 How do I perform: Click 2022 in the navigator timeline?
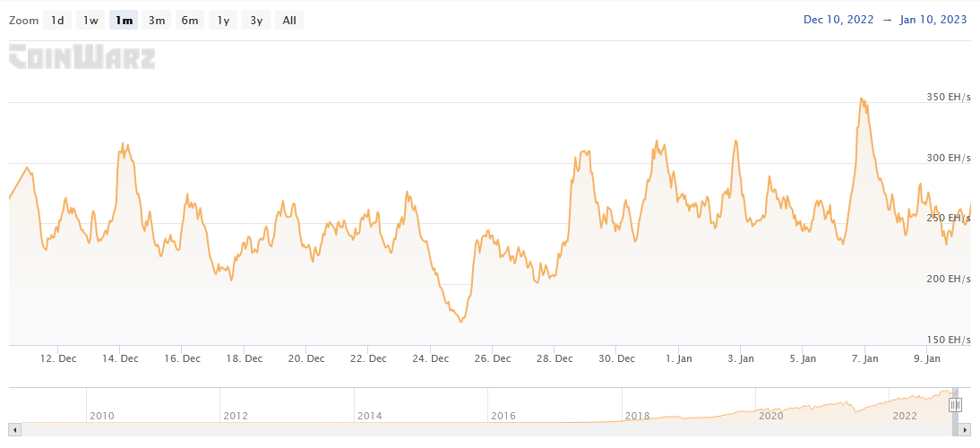(905, 416)
